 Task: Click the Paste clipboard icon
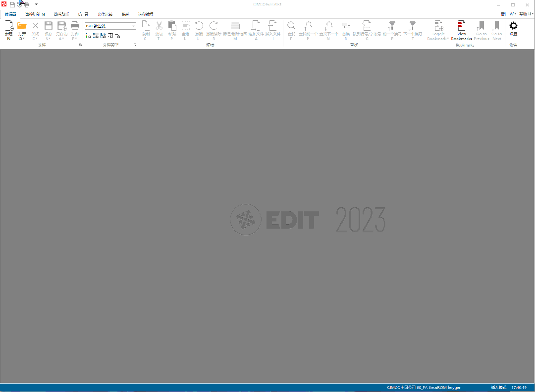(172, 26)
